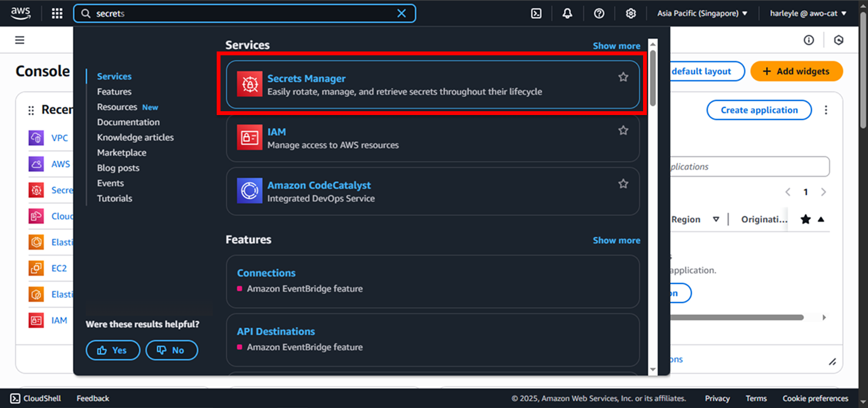Select the Blog posts search category
The height and width of the screenshot is (408, 868).
(118, 168)
